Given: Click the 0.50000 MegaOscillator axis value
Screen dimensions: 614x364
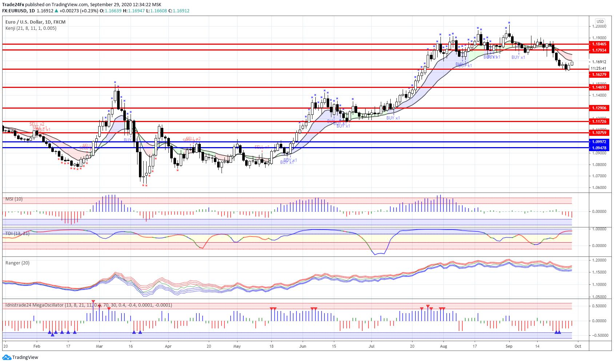Looking at the screenshot, I should [599, 306].
